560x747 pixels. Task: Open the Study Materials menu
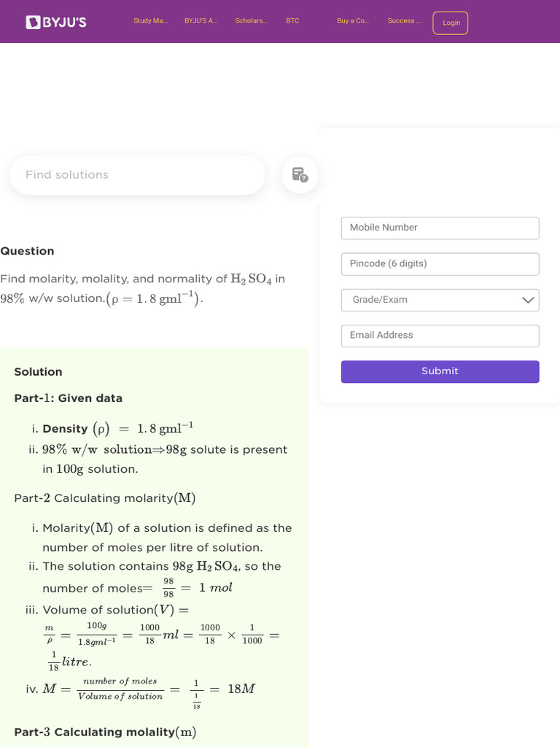pyautogui.click(x=150, y=21)
